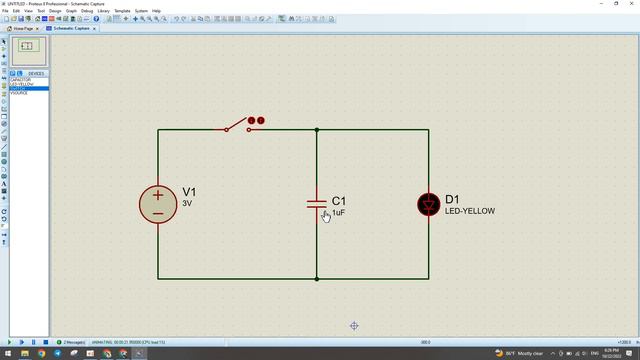Screen dimensions: 640x360
Task: Open the Library menu
Action: point(104,11)
